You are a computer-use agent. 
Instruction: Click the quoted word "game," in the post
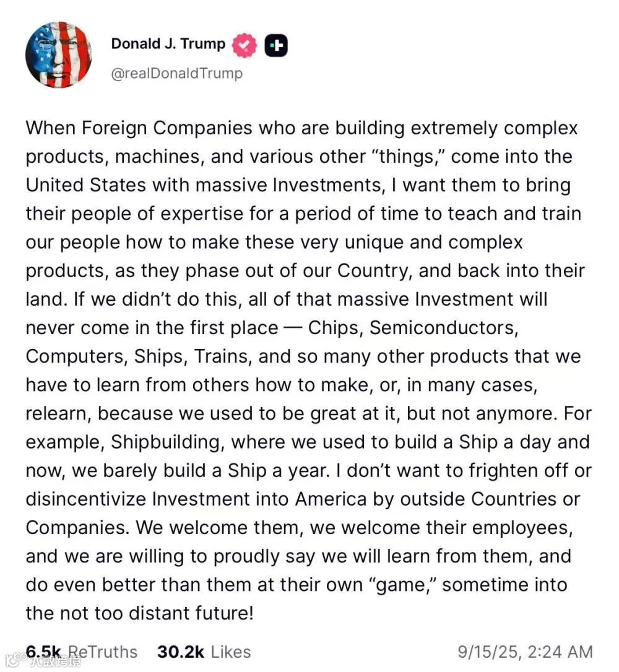tap(402, 585)
